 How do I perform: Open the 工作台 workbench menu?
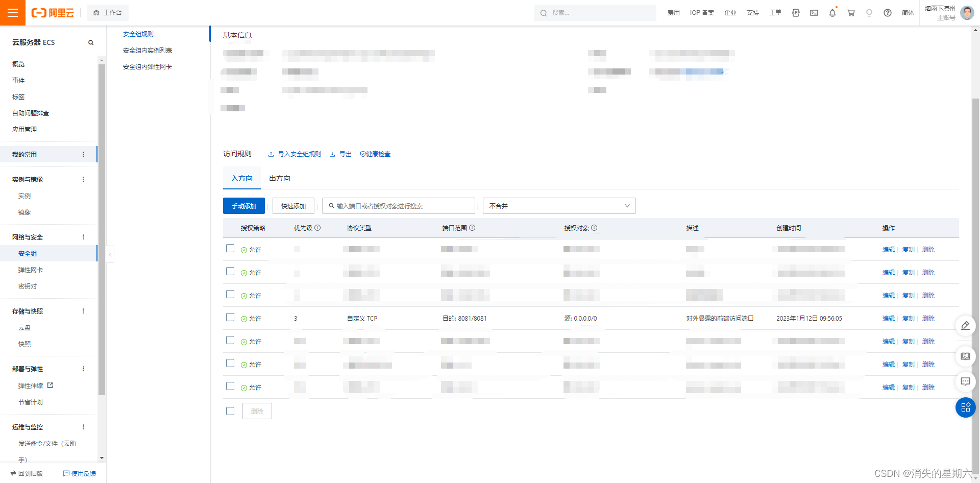[108, 13]
